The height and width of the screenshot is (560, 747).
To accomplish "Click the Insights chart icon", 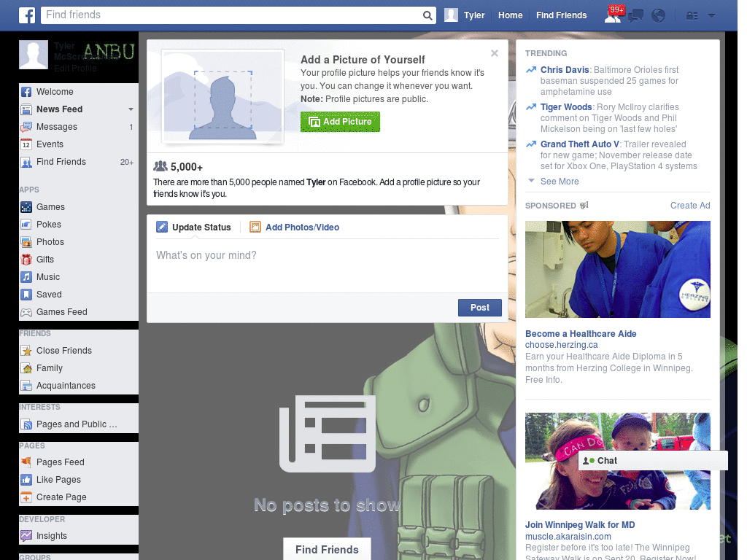I will pos(26,536).
